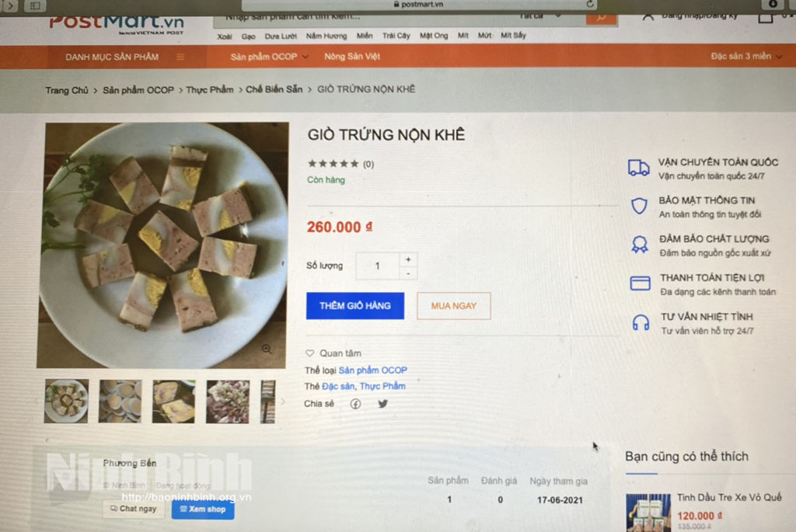796x532 pixels.
Task: Expand the Sản phẩm OCOP dropdown
Action: [269, 57]
